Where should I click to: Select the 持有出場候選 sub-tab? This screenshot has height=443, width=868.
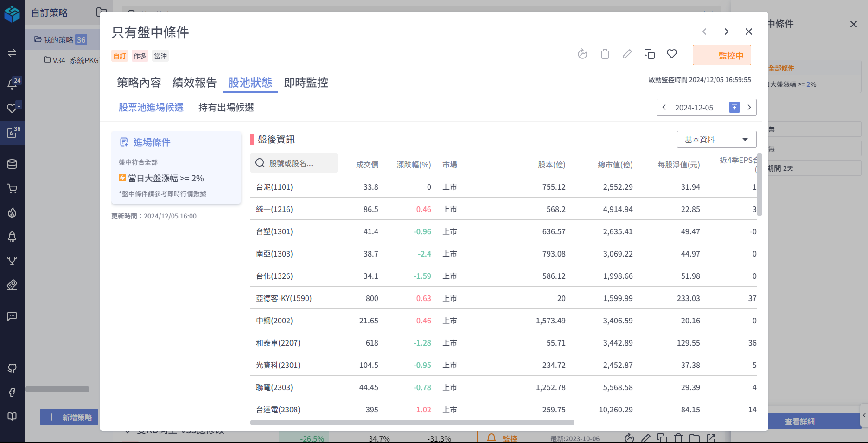point(226,108)
